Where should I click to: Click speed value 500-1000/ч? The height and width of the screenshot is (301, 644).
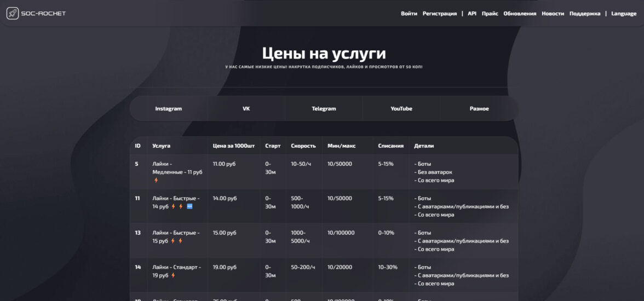click(300, 202)
